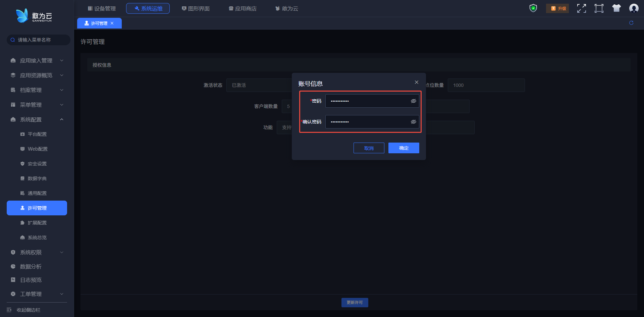Open the 应用商店 top menu

point(243,8)
